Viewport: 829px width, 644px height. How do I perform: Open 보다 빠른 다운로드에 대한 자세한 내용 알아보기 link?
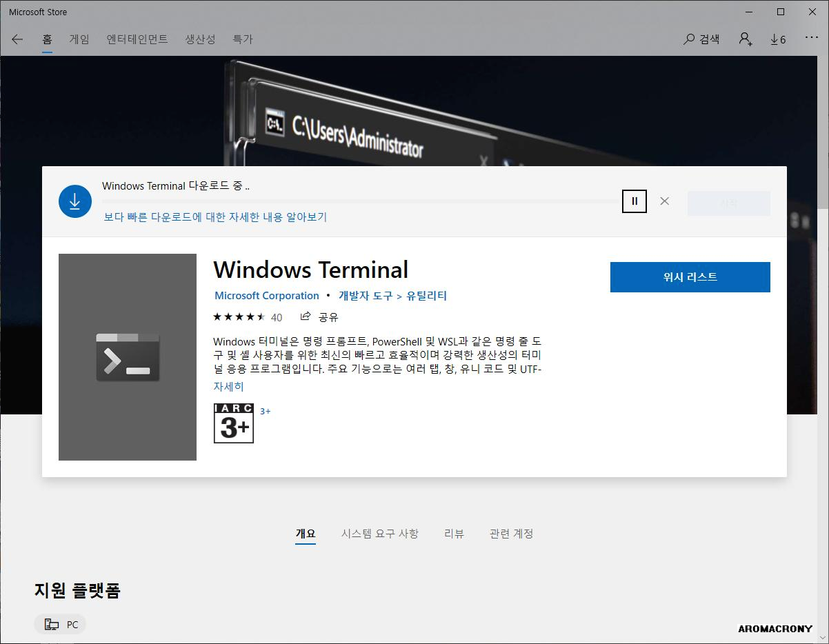tap(215, 217)
